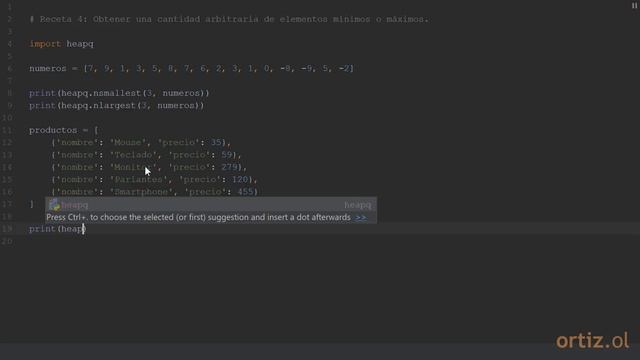Select the heapq autocomplete suggestion
The width and height of the screenshot is (640, 360).
(x=211, y=205)
